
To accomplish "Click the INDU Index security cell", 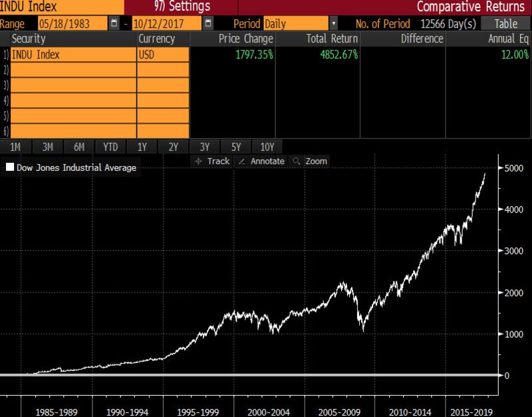I will click(73, 55).
